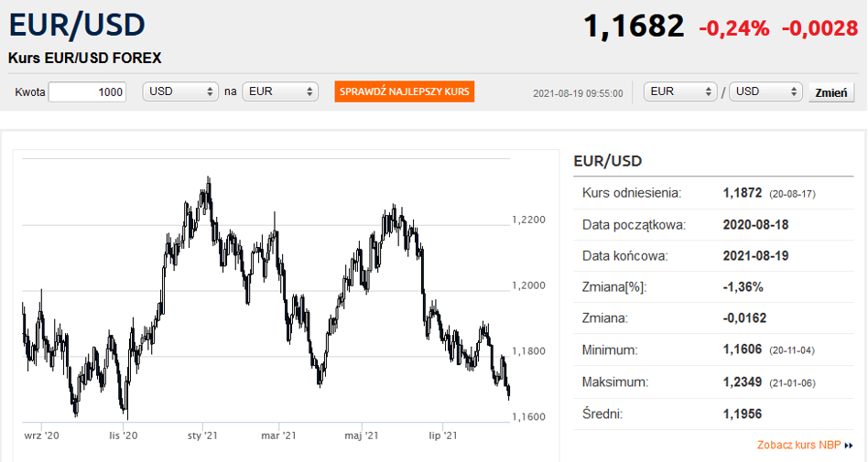
Task: Click the 1,2200 price level label
Action: point(529,220)
